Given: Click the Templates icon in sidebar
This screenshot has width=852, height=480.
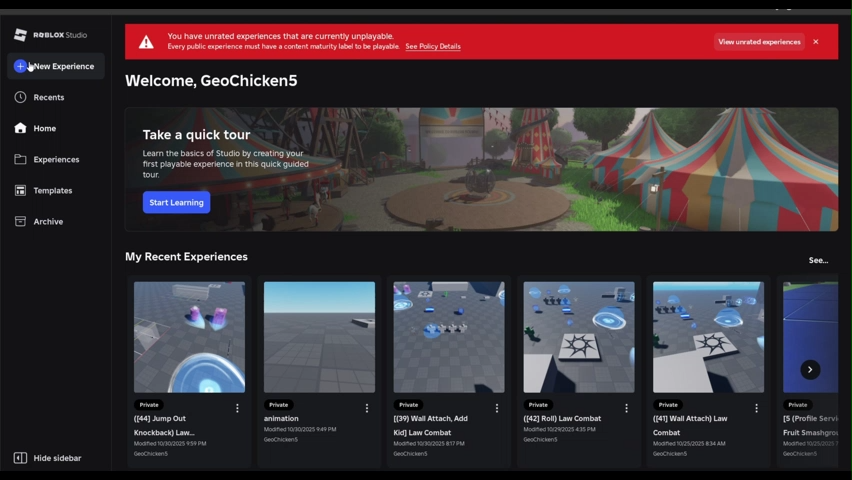Looking at the screenshot, I should coord(20,190).
